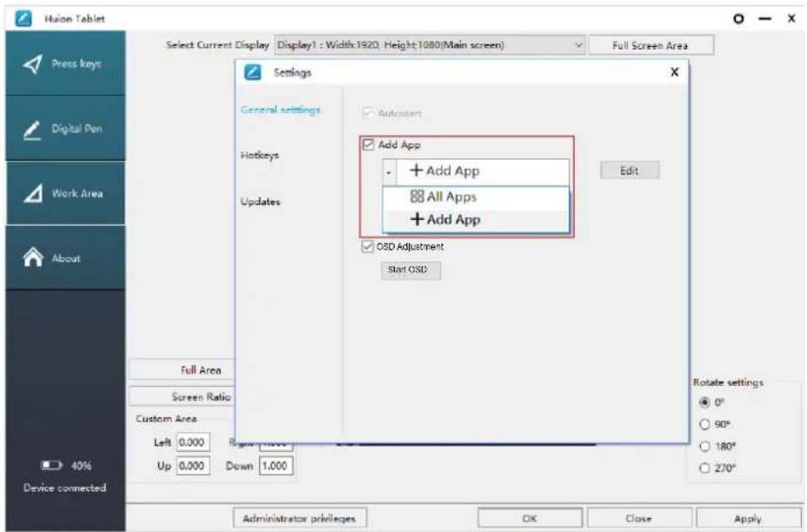This screenshot has height=532, width=807.
Task: Click the Down custom area field
Action: click(x=276, y=466)
